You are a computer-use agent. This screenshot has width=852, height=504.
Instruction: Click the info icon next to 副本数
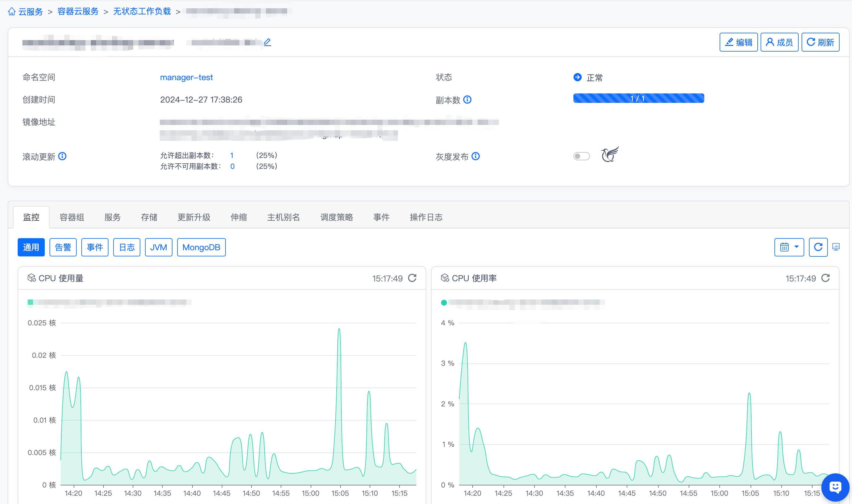click(468, 100)
